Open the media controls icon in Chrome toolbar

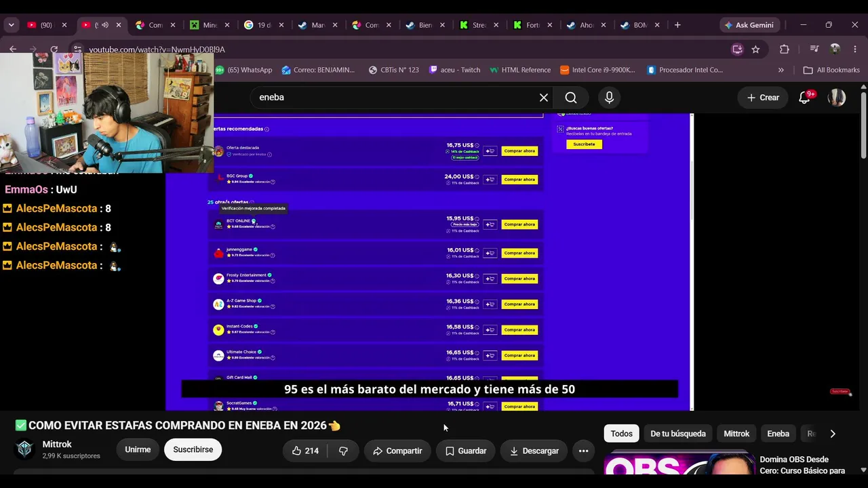pyautogui.click(x=814, y=49)
